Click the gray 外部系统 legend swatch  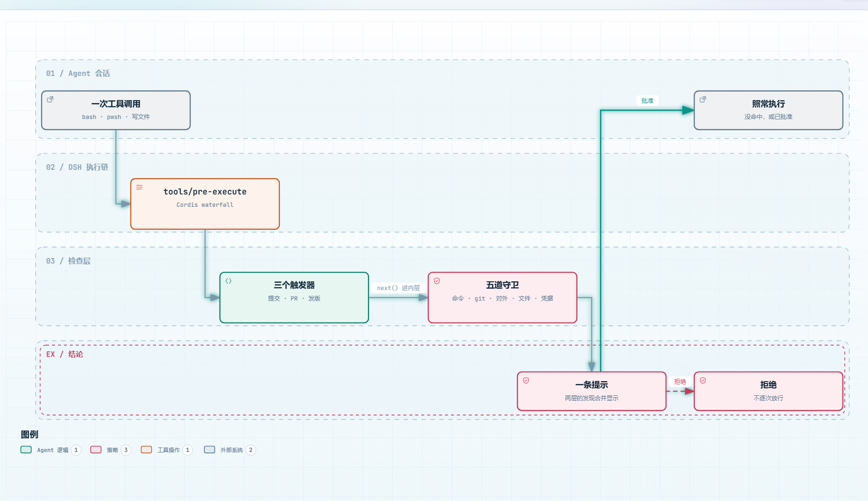pyautogui.click(x=209, y=450)
